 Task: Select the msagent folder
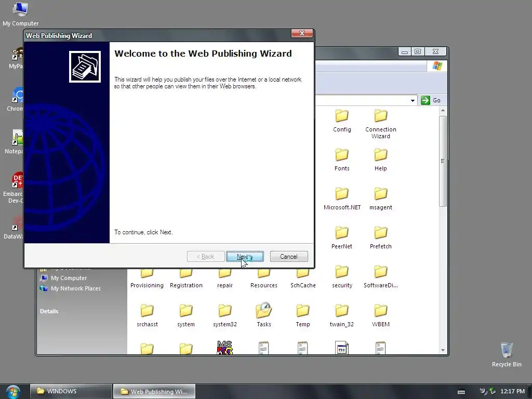(x=380, y=199)
